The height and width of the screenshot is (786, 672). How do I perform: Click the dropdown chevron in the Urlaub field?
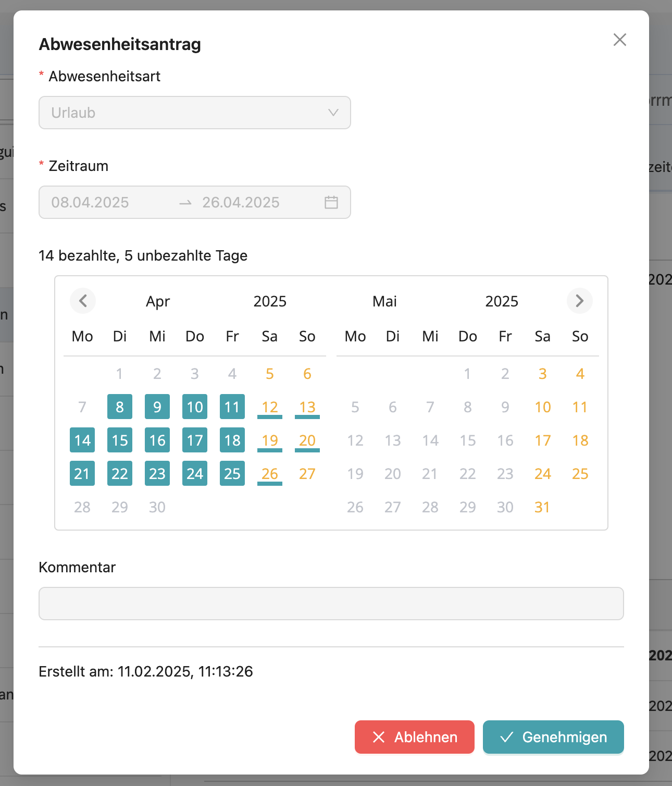[x=333, y=113]
